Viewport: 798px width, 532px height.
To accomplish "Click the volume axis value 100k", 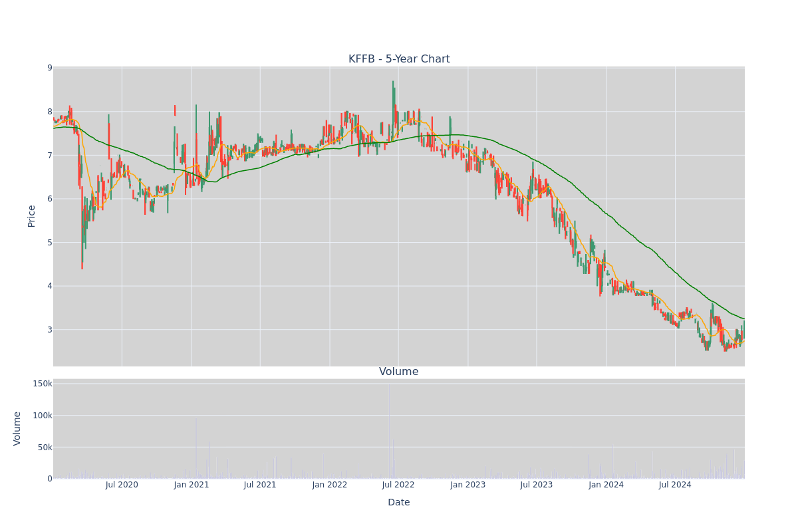I will click(43, 416).
